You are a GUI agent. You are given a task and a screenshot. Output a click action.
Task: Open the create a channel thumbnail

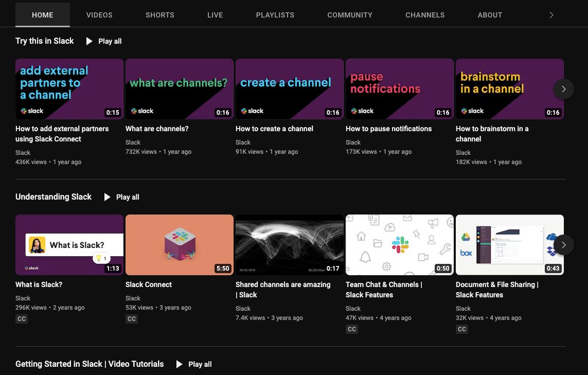289,89
